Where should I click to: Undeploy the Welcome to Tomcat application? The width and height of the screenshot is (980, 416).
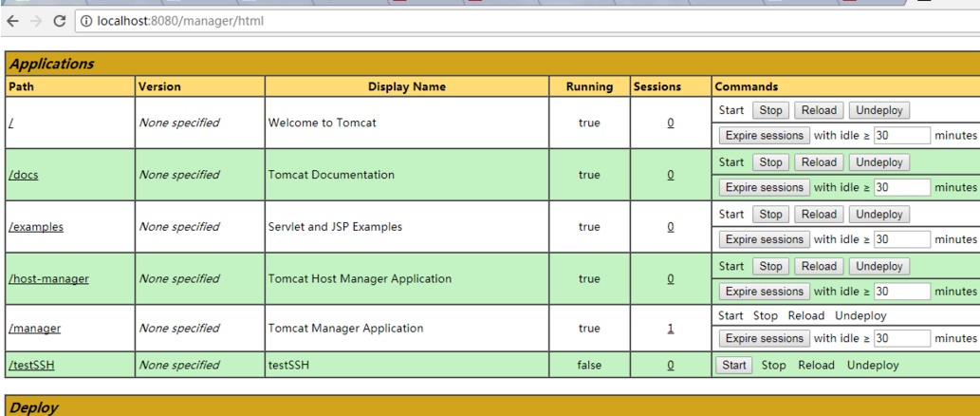tap(879, 110)
